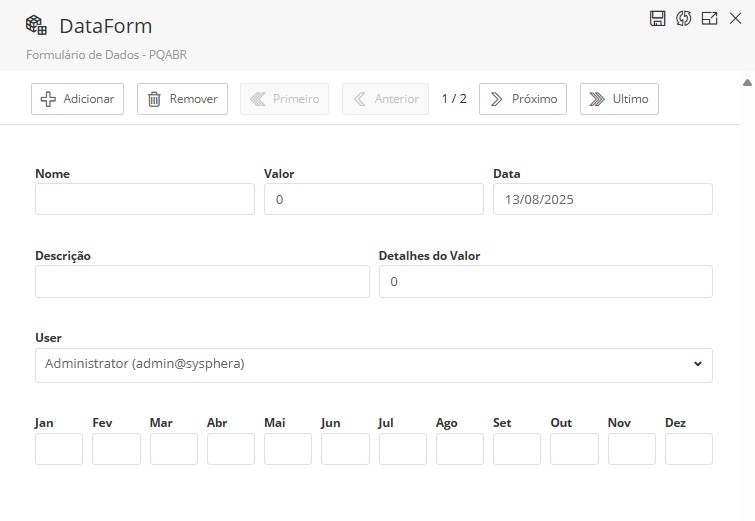Viewport: 755px width, 521px height.
Task: Click into the Valor input field
Action: 373,199
